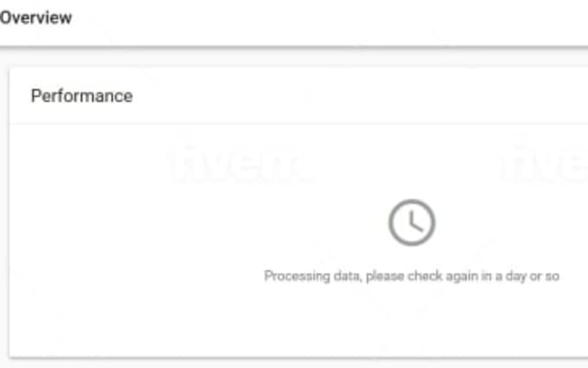
Task: Click the Performance card header area
Action: click(298, 96)
